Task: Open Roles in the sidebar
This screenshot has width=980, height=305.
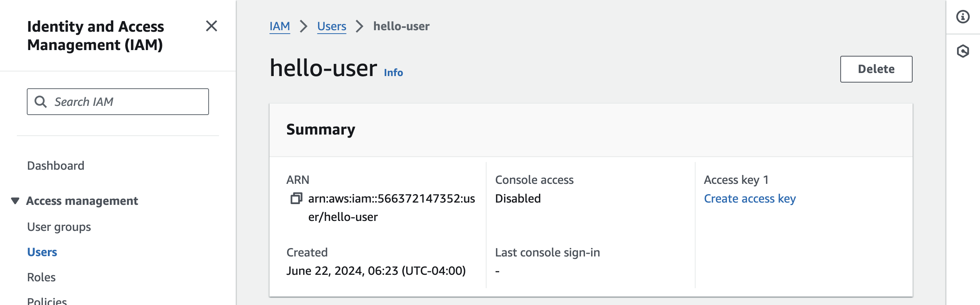Action: (41, 277)
